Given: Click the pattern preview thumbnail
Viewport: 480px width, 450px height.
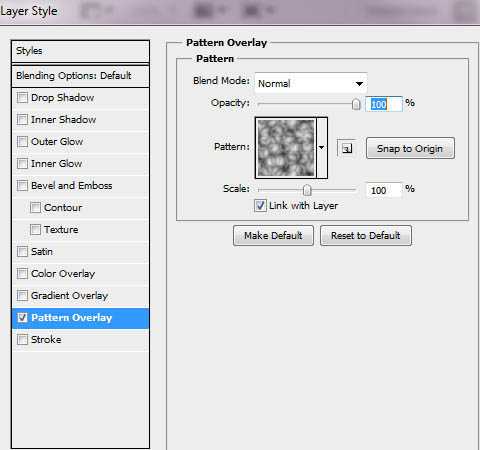Looking at the screenshot, I should tap(286, 148).
